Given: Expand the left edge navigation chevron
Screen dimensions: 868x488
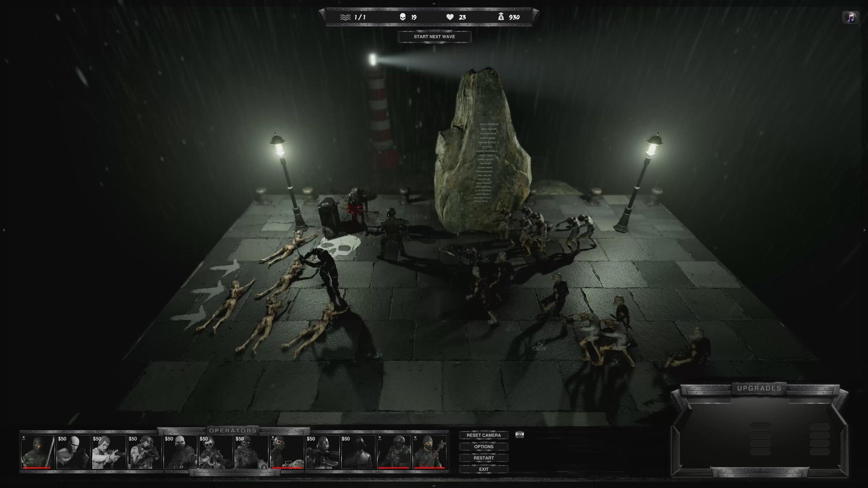Looking at the screenshot, I should pos(4,230).
